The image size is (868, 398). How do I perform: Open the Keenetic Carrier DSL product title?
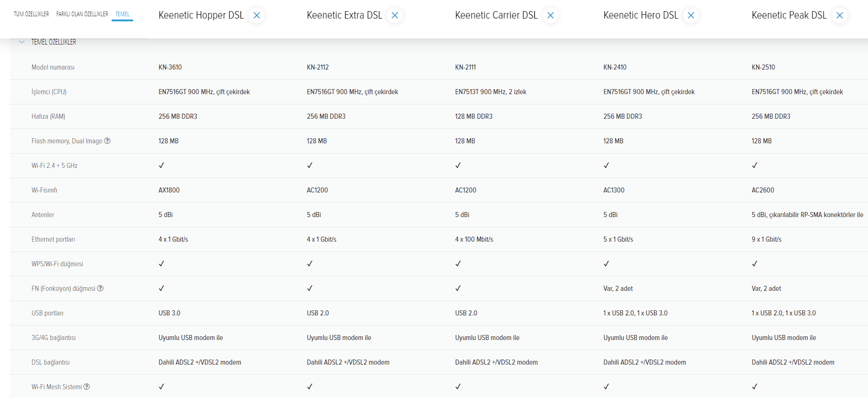click(x=496, y=15)
